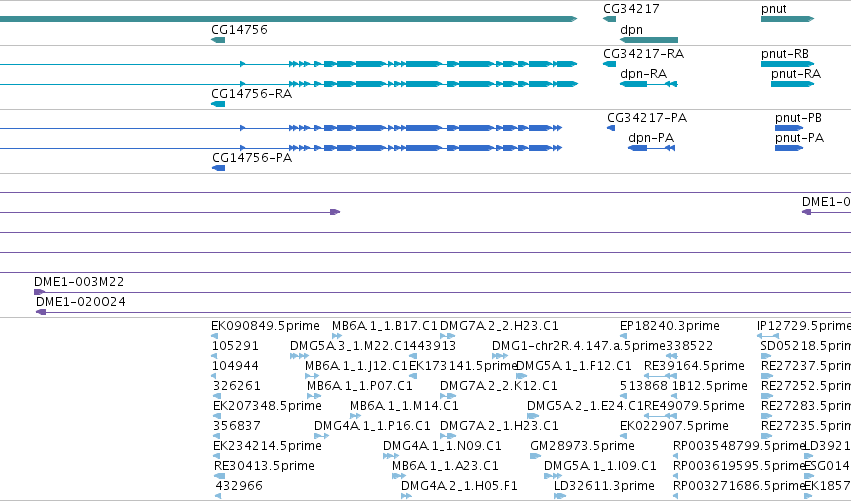The image size is (851, 501).
Task: Click the teal dpn gene bar
Action: pyautogui.click(x=649, y=40)
